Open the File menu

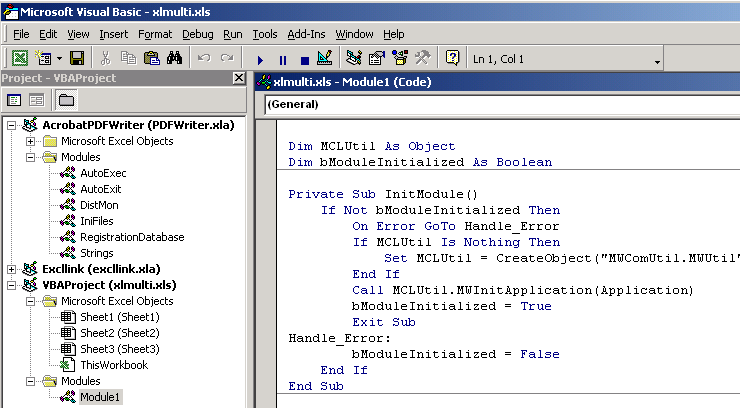tap(21, 34)
